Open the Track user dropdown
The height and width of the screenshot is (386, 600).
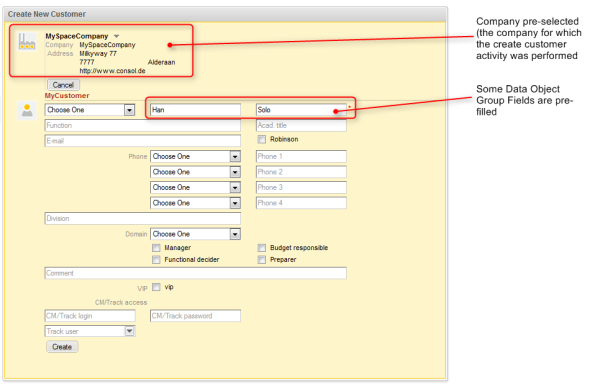(90, 331)
